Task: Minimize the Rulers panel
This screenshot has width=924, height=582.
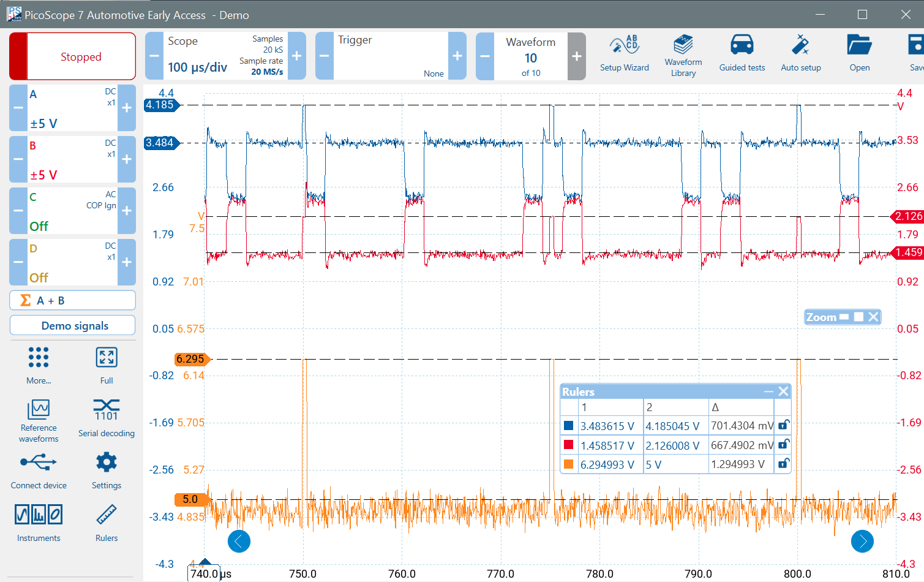Action: pos(768,391)
